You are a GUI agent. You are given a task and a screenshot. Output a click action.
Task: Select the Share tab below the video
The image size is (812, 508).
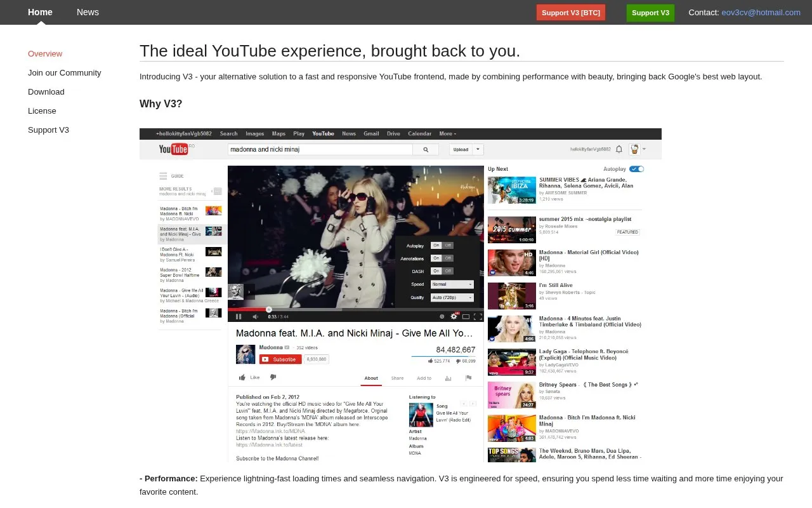(397, 378)
